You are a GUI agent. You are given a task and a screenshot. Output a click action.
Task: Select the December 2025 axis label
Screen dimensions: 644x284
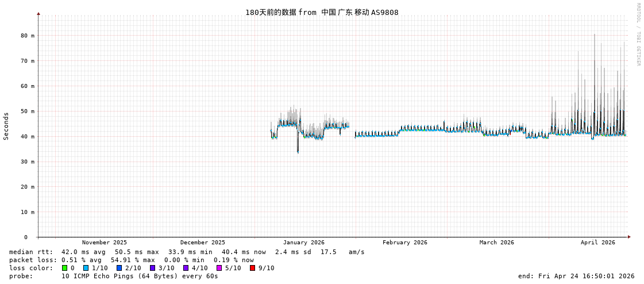tap(203, 243)
